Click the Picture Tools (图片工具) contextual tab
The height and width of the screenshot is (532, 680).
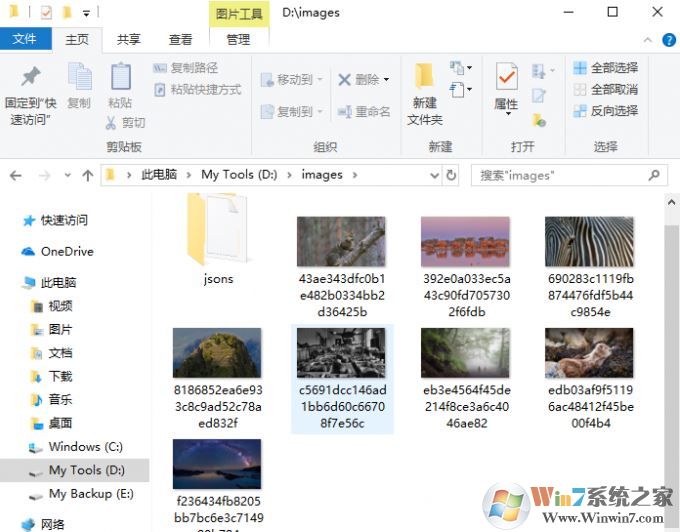pos(239,14)
